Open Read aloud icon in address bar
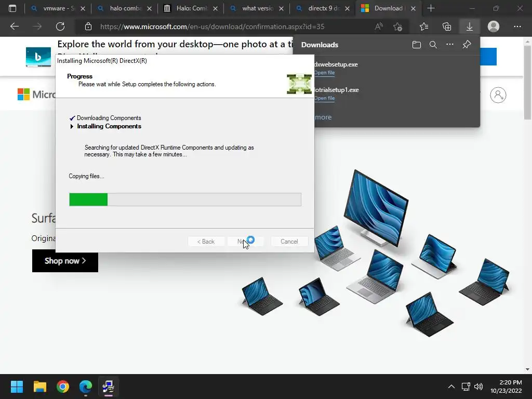The image size is (532, 399). (x=379, y=26)
